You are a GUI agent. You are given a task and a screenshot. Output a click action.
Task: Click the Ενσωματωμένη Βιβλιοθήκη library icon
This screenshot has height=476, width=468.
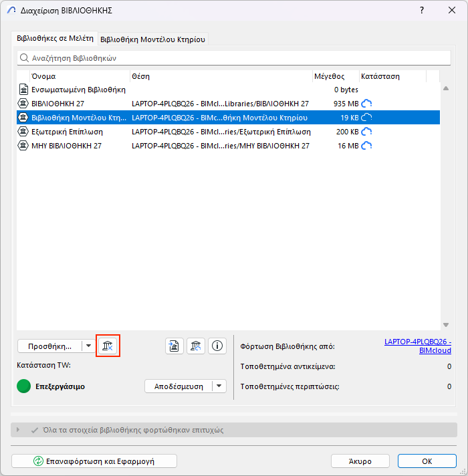coord(23,90)
